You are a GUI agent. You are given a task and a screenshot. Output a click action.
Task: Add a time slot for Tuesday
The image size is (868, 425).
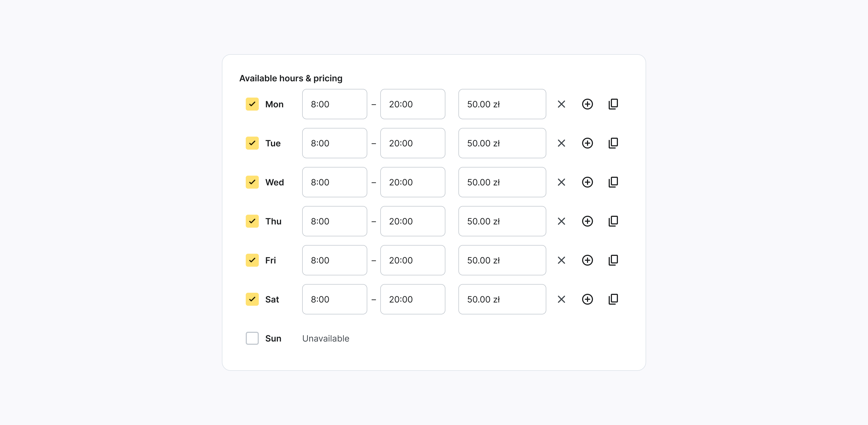(x=587, y=143)
